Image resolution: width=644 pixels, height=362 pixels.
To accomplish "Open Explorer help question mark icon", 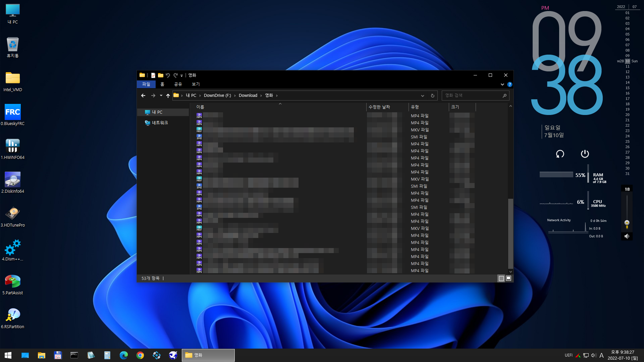I will 510,84.
